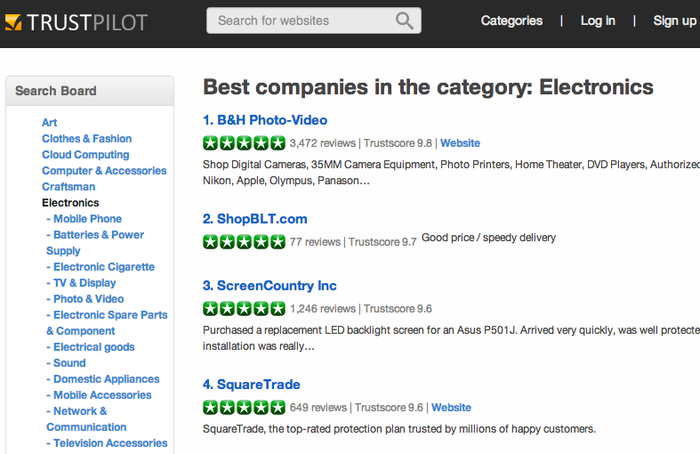Open the Log in page
The width and height of the screenshot is (700, 454).
[x=598, y=21]
